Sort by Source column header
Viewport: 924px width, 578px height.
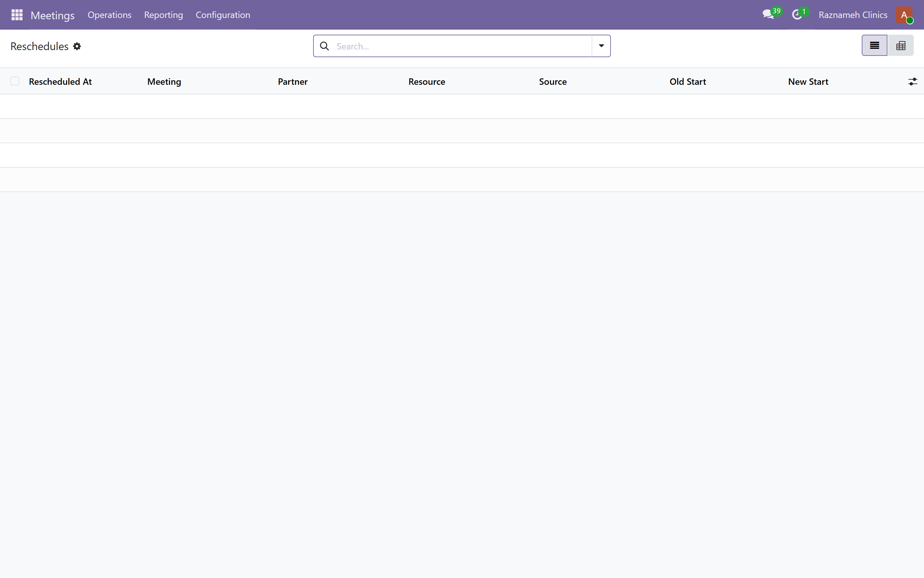pos(553,82)
